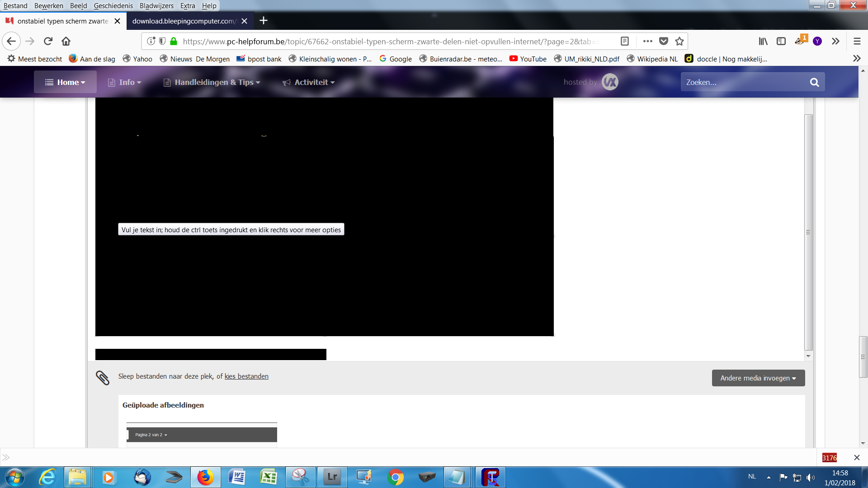This screenshot has width=868, height=488.
Task: Toggle reader view icon in address bar
Action: point(625,41)
